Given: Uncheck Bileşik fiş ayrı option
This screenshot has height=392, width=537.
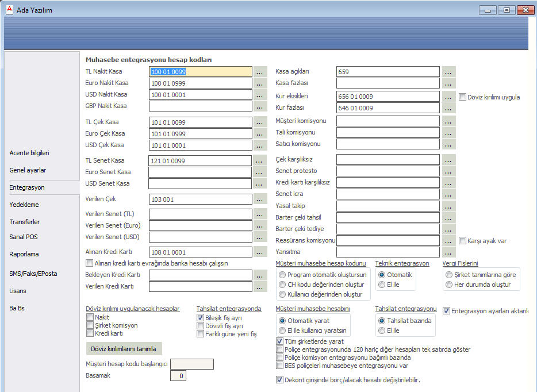Looking at the screenshot, I should click(201, 317).
